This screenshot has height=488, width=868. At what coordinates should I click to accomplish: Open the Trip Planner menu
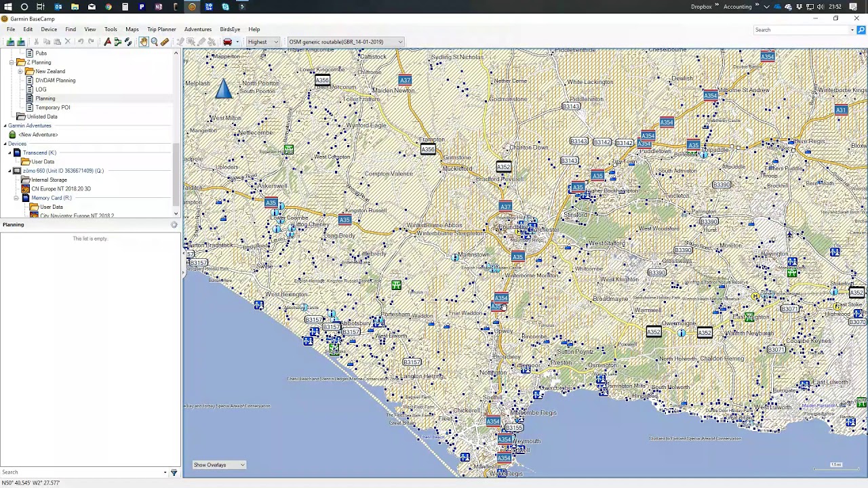pos(161,29)
